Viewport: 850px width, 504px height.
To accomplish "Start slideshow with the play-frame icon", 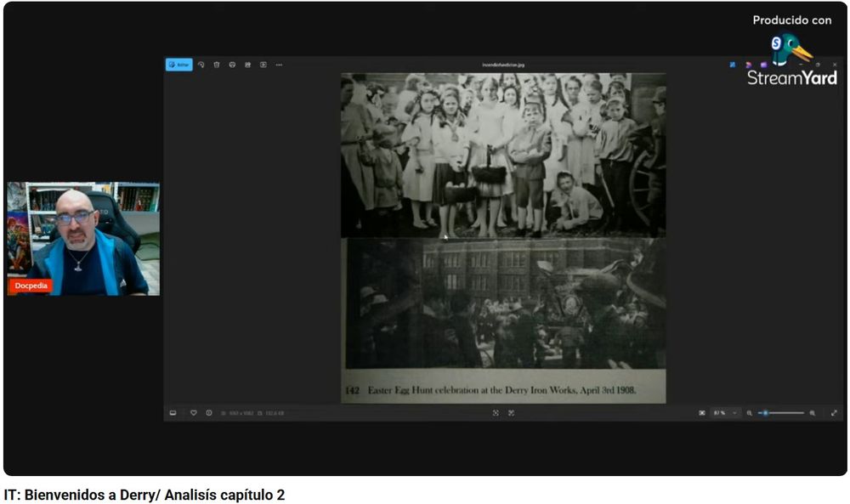I will coord(263,65).
